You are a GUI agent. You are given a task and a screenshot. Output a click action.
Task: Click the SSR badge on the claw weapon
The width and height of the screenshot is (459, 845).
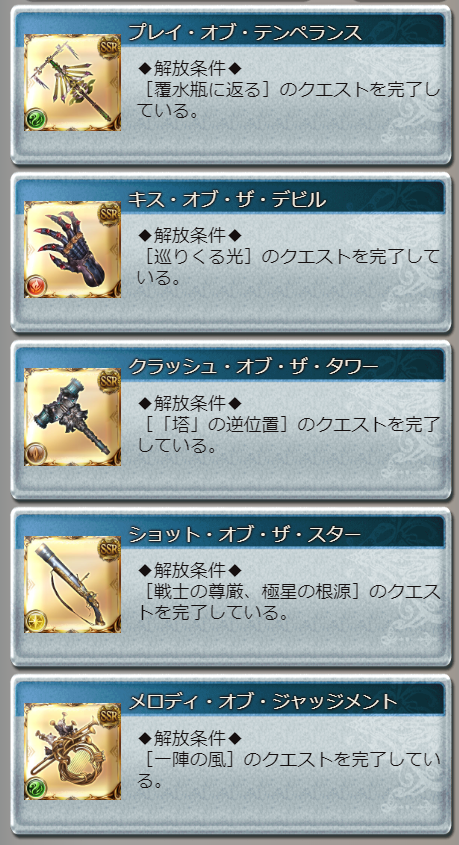pos(109,213)
